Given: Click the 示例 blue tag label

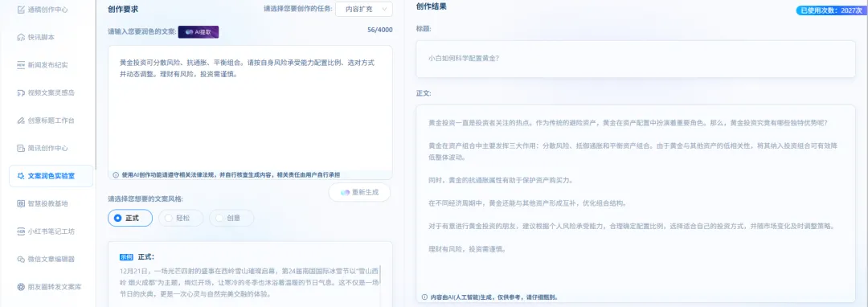Looking at the screenshot, I should 127,257.
